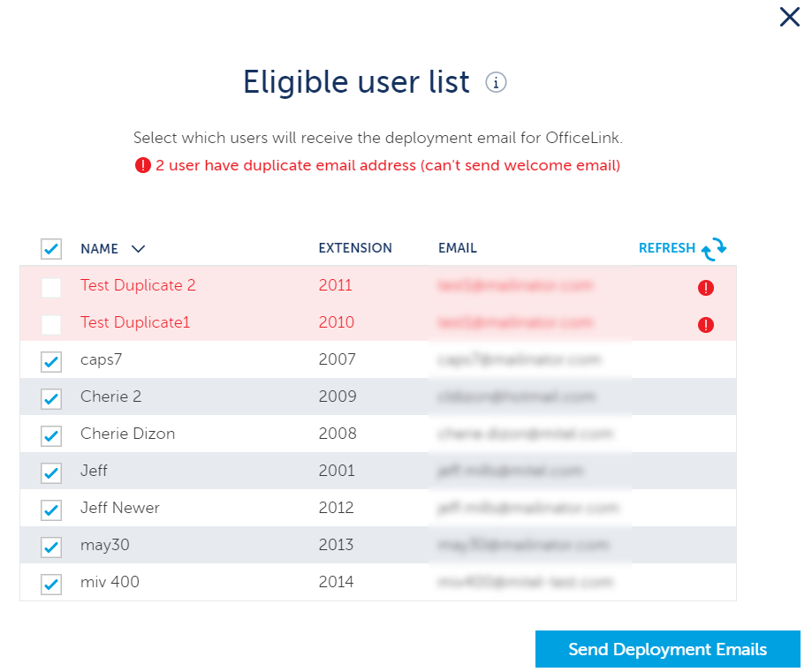Click the info icon beside Eligible user list

click(x=497, y=83)
